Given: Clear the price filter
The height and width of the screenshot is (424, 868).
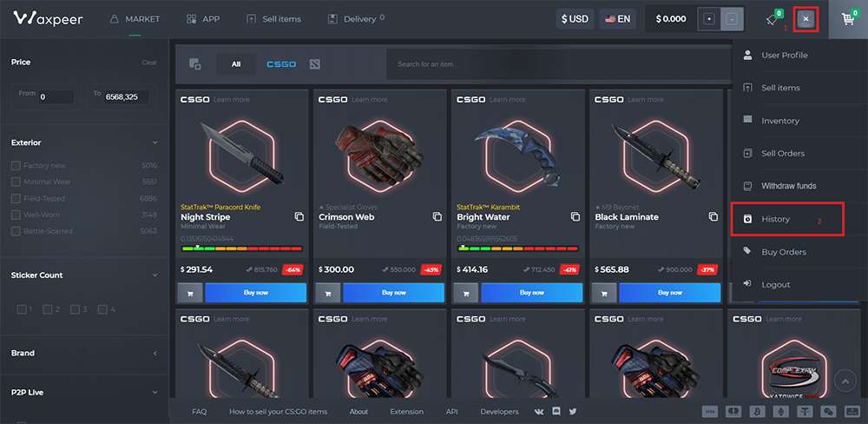Looking at the screenshot, I should point(149,63).
